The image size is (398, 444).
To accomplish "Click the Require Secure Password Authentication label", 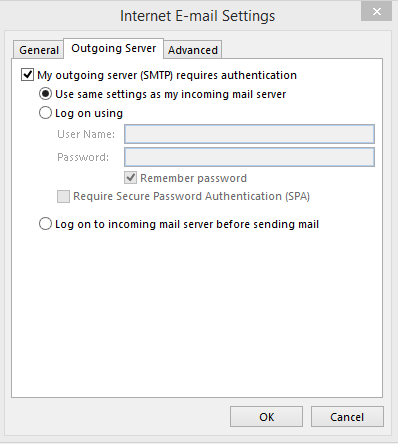I will [x=191, y=196].
